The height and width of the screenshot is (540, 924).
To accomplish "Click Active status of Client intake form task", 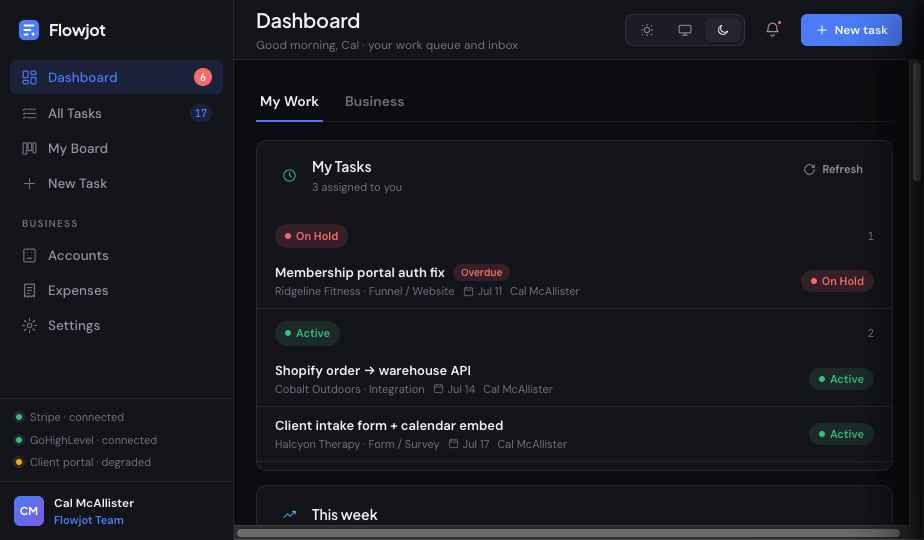I will coord(841,434).
